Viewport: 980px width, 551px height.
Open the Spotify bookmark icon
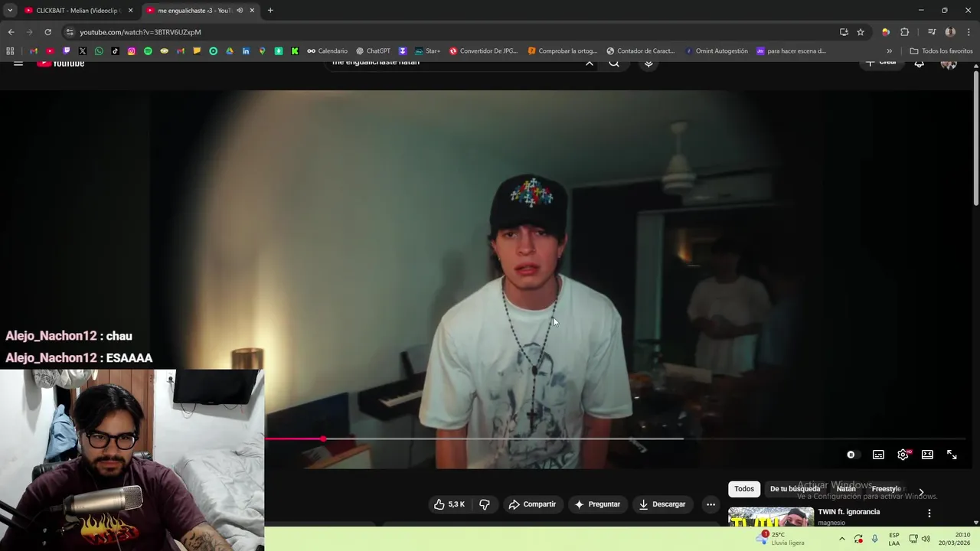pos(148,51)
